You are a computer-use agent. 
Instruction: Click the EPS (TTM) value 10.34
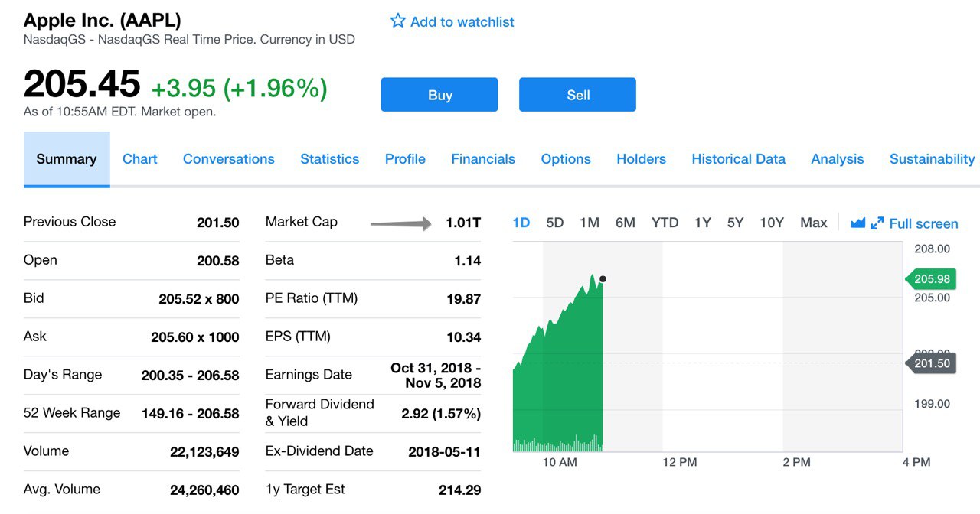tap(464, 337)
